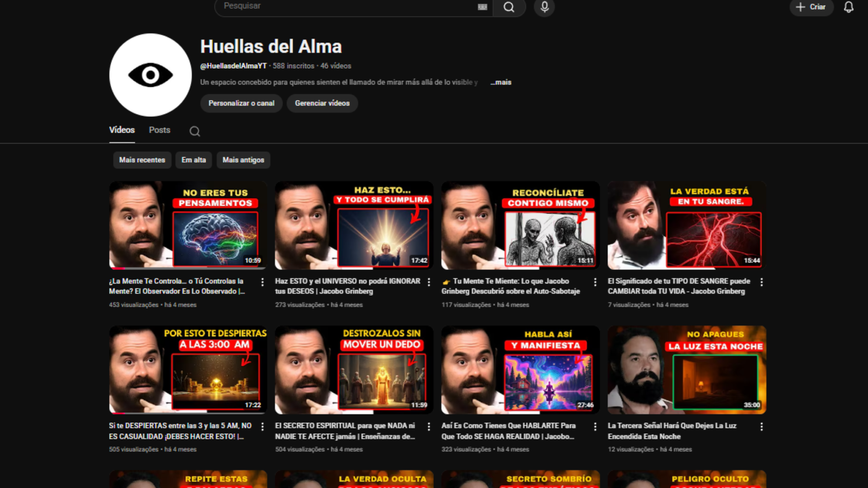The image size is (868, 488).
Task: Click '7 visualizações' view count
Action: [629, 305]
